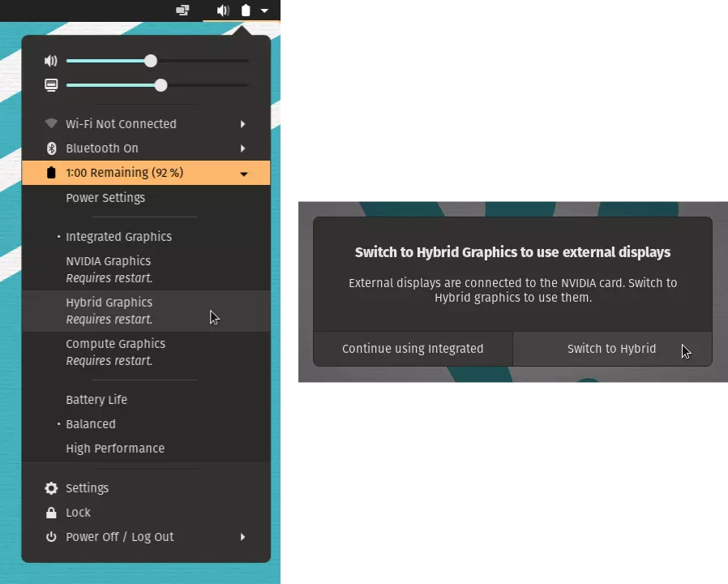Click the battery icon in top bar
The width and height of the screenshot is (728, 584).
246,11
